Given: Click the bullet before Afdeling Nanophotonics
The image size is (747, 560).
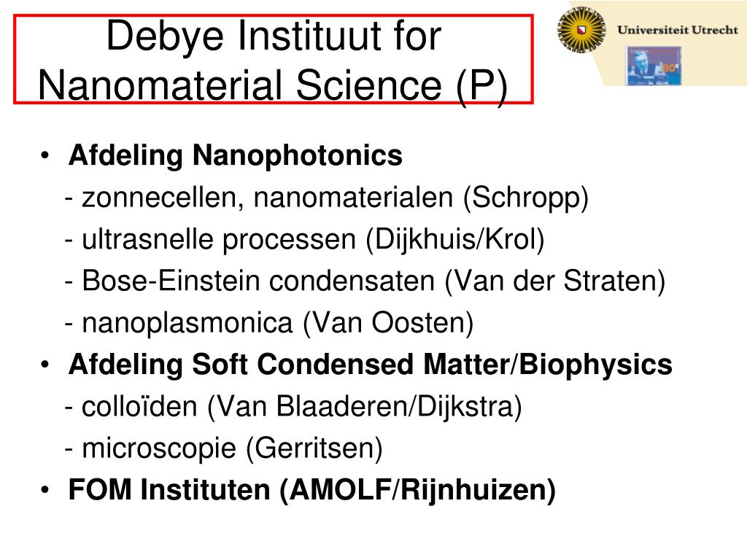Looking at the screenshot, I should [45, 156].
